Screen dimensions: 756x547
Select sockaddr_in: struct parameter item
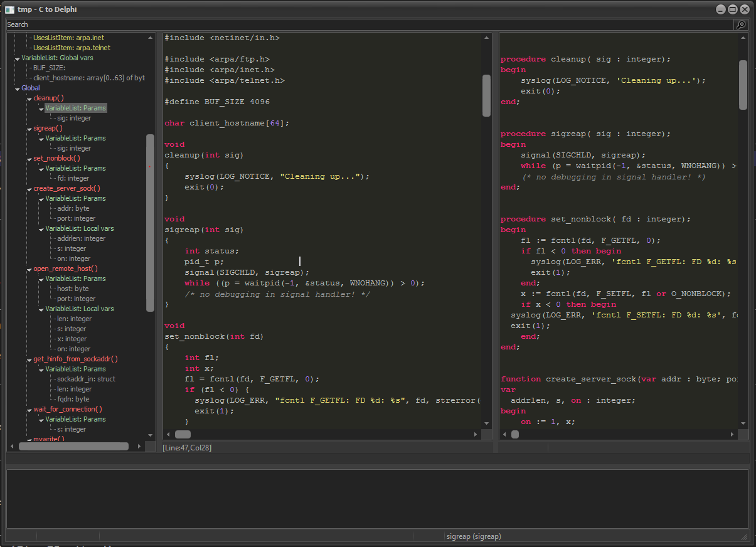point(86,379)
